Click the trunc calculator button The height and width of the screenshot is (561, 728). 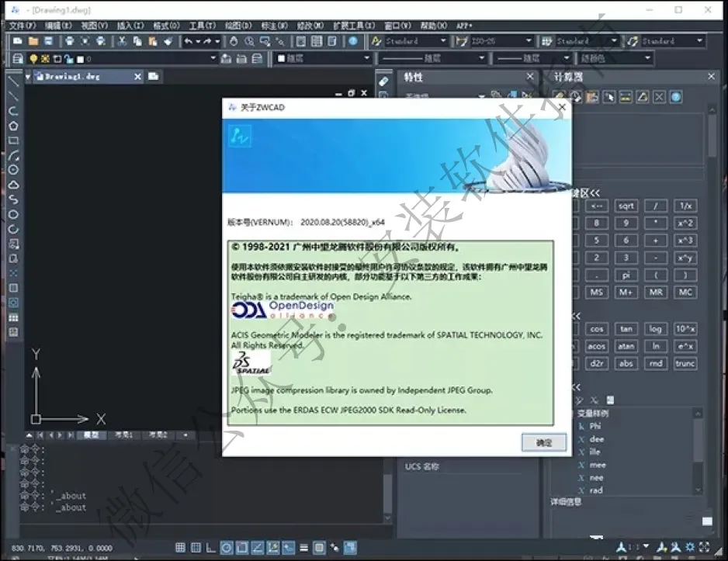click(x=685, y=363)
